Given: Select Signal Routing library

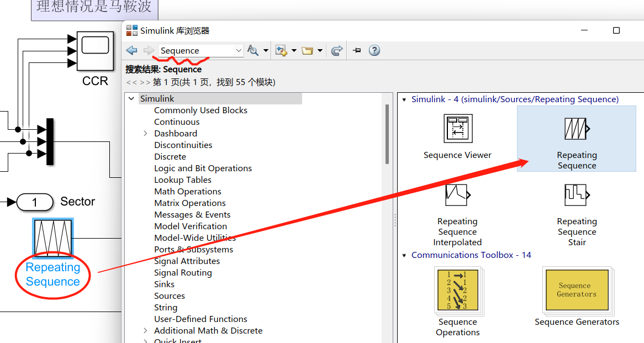Looking at the screenshot, I should point(183,272).
